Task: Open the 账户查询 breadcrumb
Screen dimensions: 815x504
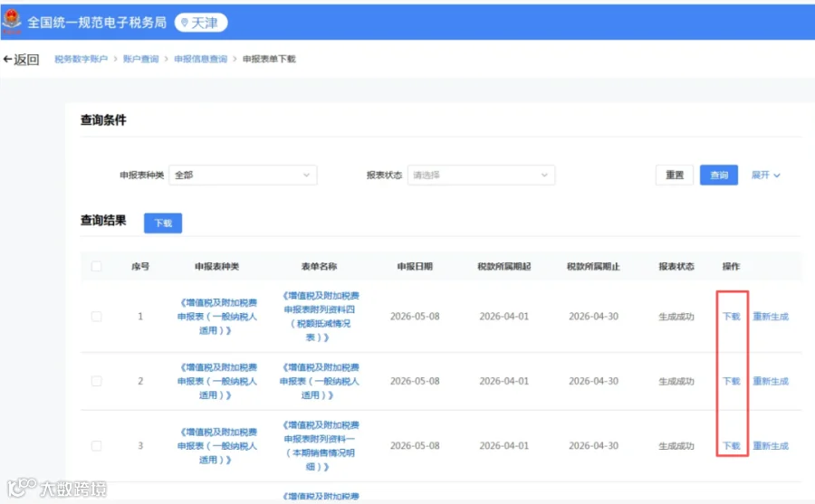Action: click(x=141, y=59)
